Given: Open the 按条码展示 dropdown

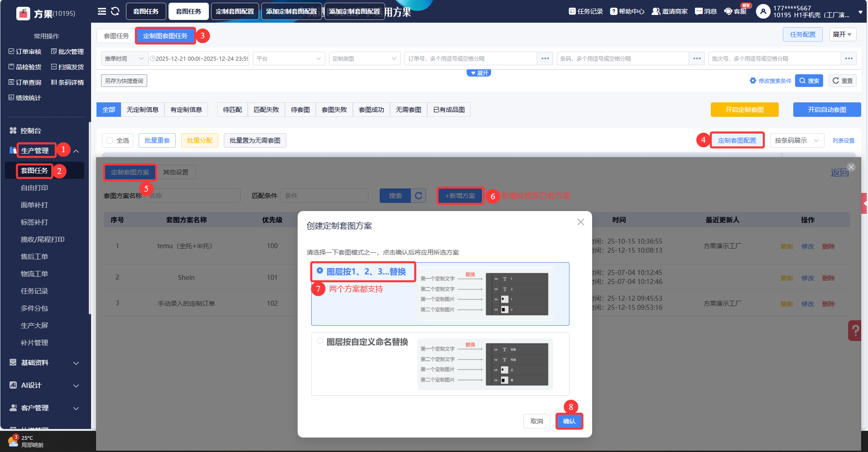Looking at the screenshot, I should (797, 140).
